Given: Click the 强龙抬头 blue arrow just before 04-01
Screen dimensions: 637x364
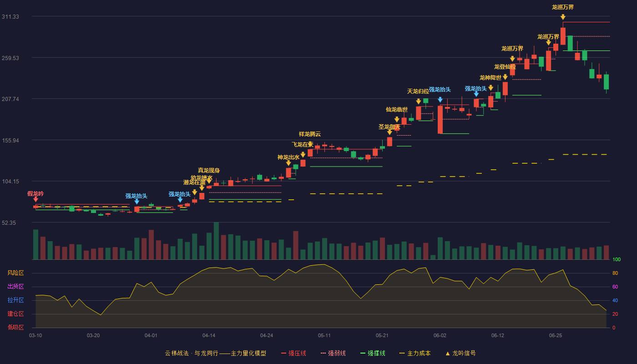Looking at the screenshot, I should tap(136, 202).
